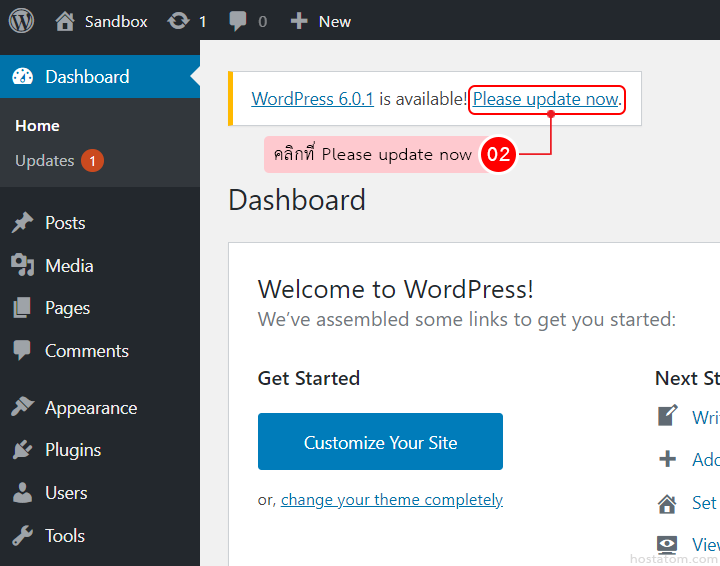This screenshot has height=566, width=720.
Task: Select the Posts pushpin icon
Action: point(22,223)
